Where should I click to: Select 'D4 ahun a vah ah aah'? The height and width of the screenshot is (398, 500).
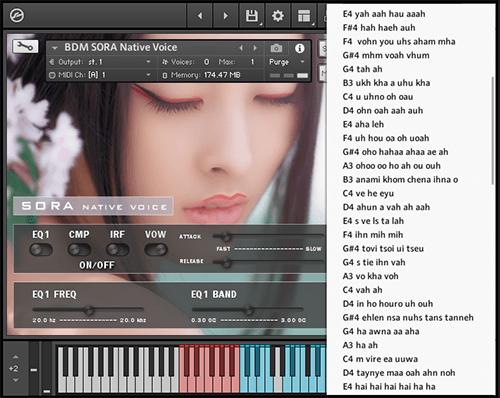[x=386, y=207]
